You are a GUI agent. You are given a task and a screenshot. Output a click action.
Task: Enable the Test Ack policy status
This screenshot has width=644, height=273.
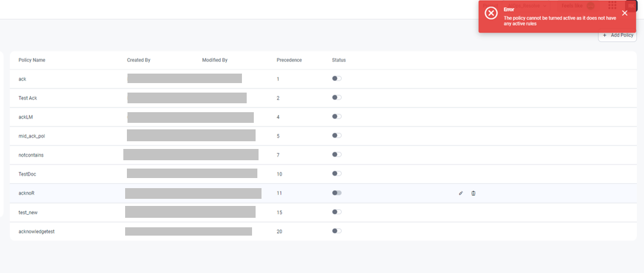coord(337,97)
